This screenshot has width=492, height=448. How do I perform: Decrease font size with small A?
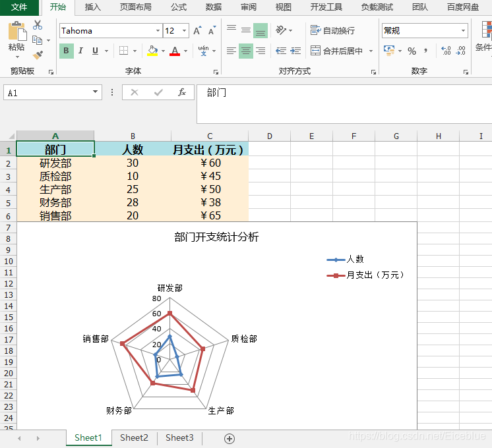pos(212,31)
